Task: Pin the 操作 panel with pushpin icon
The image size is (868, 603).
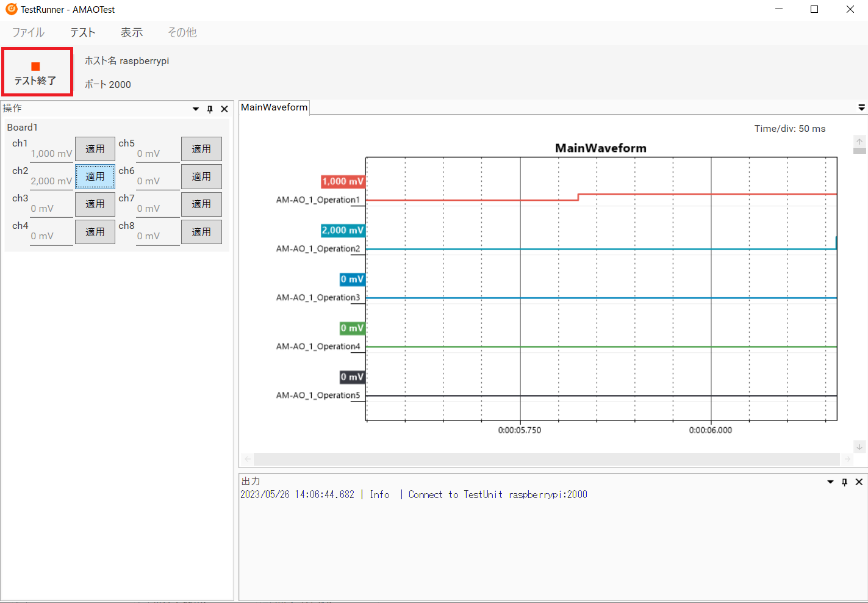Action: tap(210, 109)
